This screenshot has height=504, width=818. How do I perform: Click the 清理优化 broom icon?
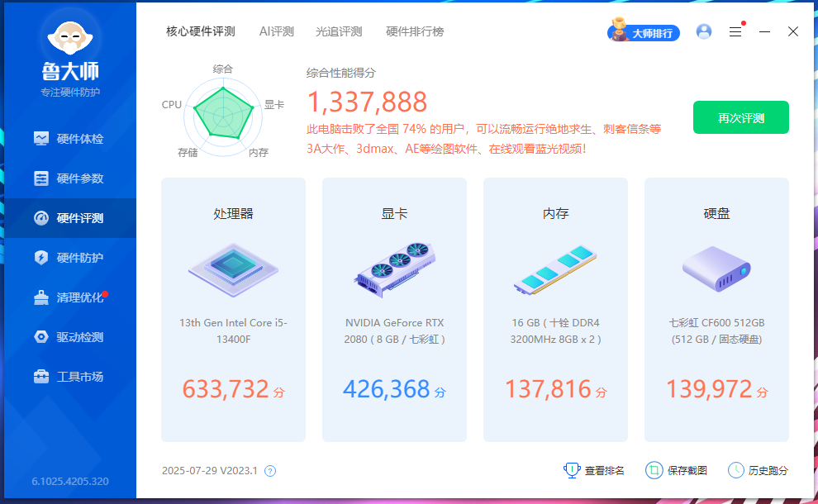click(41, 297)
